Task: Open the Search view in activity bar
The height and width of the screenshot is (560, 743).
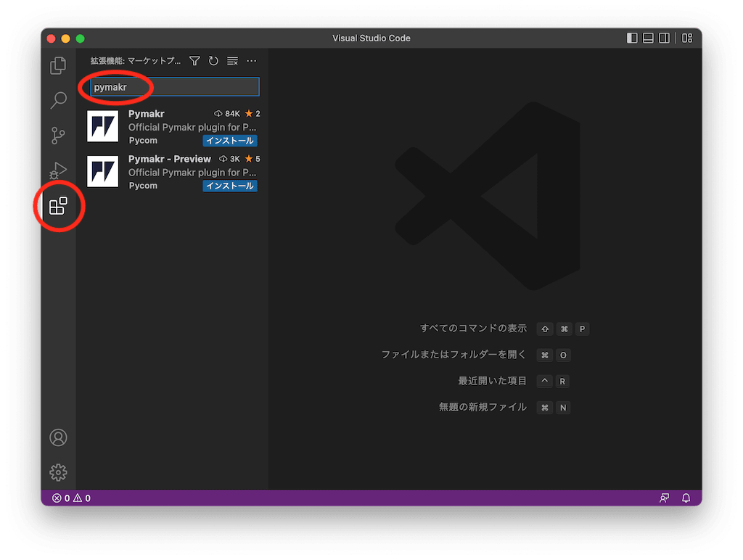Action: click(58, 100)
